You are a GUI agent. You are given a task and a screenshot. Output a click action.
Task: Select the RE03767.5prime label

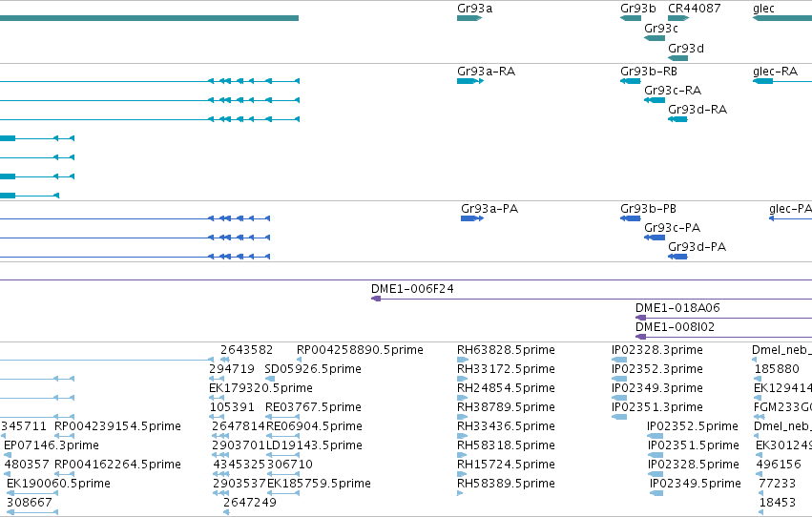[x=313, y=407]
